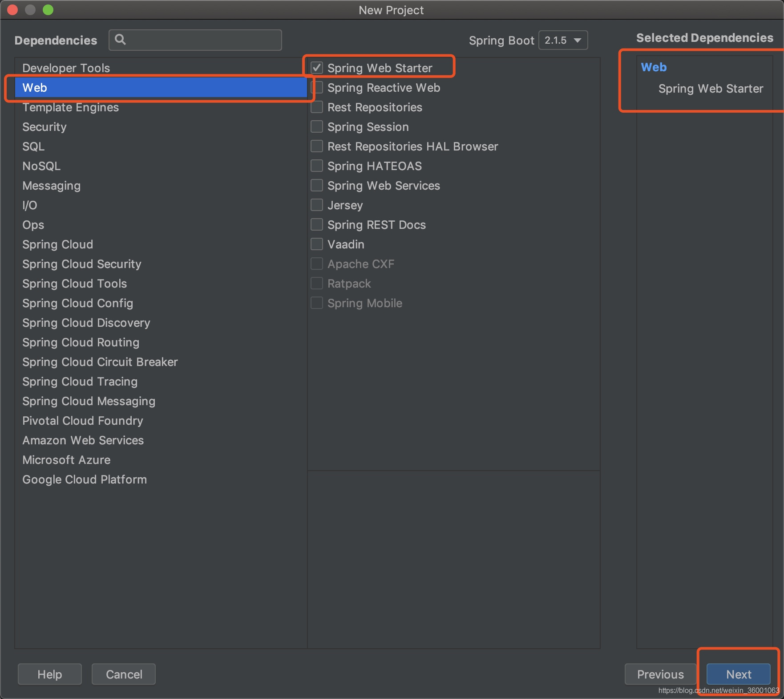The image size is (784, 699).
Task: Select the Ops category
Action: [161, 224]
